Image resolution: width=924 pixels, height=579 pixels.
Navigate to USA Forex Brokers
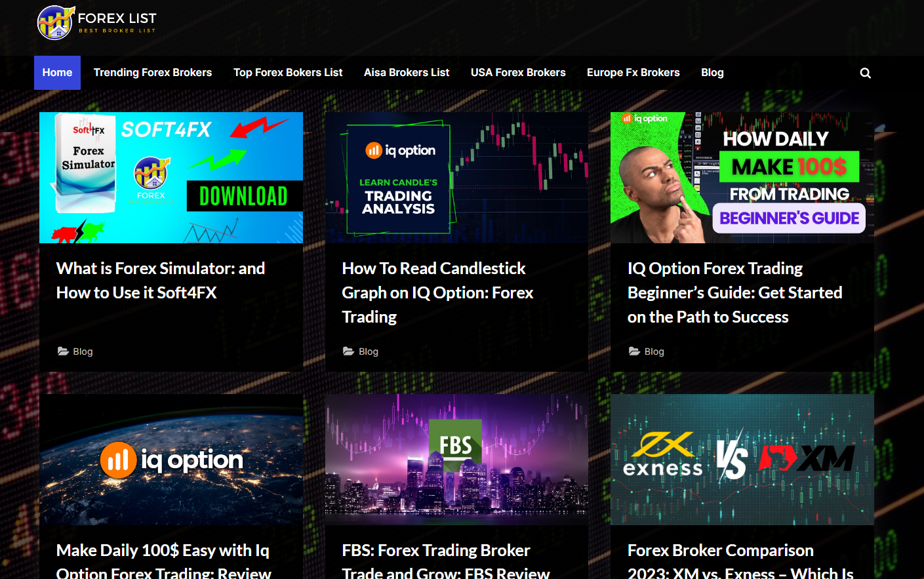(x=518, y=73)
